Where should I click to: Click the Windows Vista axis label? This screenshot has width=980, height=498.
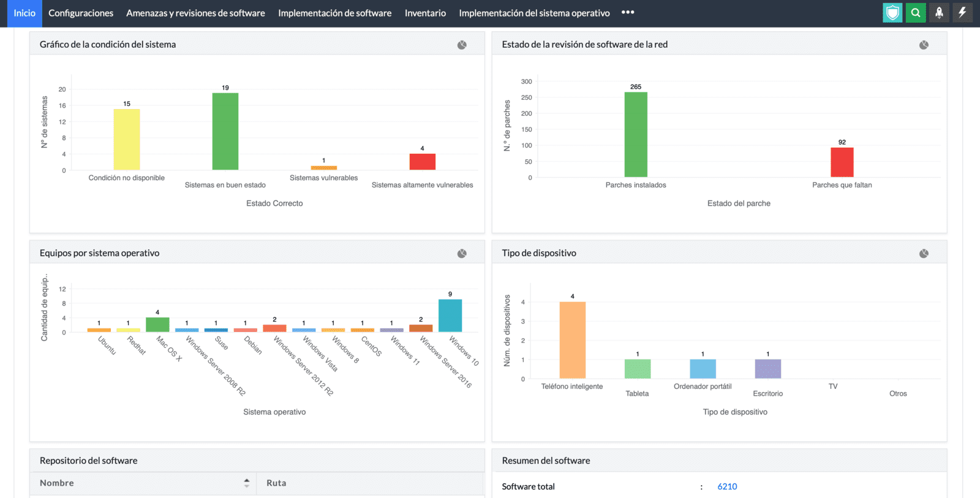pos(320,354)
